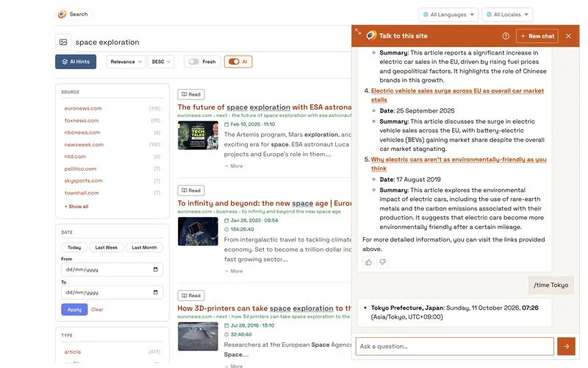Click Read above the ESA astronaut article
The height and width of the screenshot is (368, 588).
(191, 94)
